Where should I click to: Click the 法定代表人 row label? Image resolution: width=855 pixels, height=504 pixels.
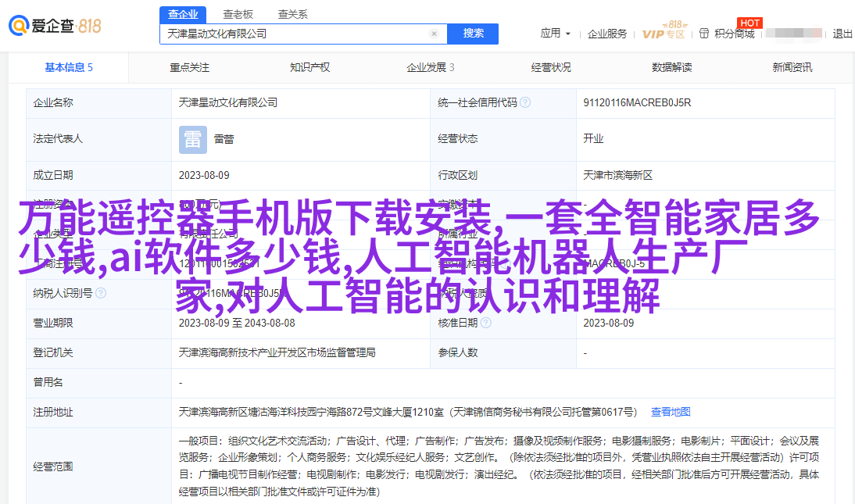[58, 139]
